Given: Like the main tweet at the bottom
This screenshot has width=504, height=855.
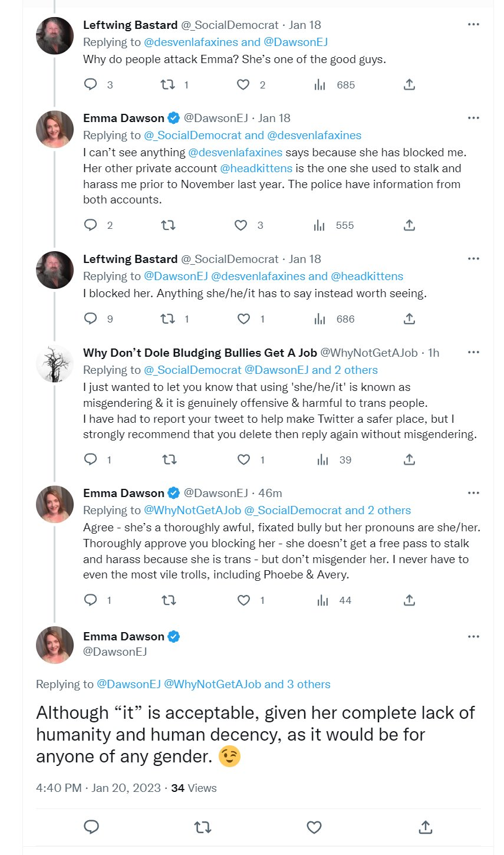Looking at the screenshot, I should click(x=314, y=827).
